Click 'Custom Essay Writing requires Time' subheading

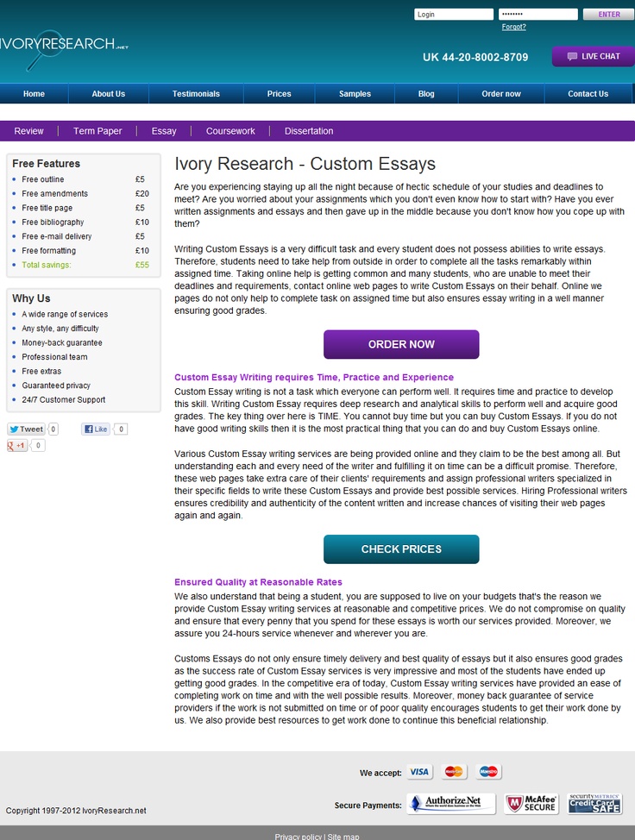point(313,377)
